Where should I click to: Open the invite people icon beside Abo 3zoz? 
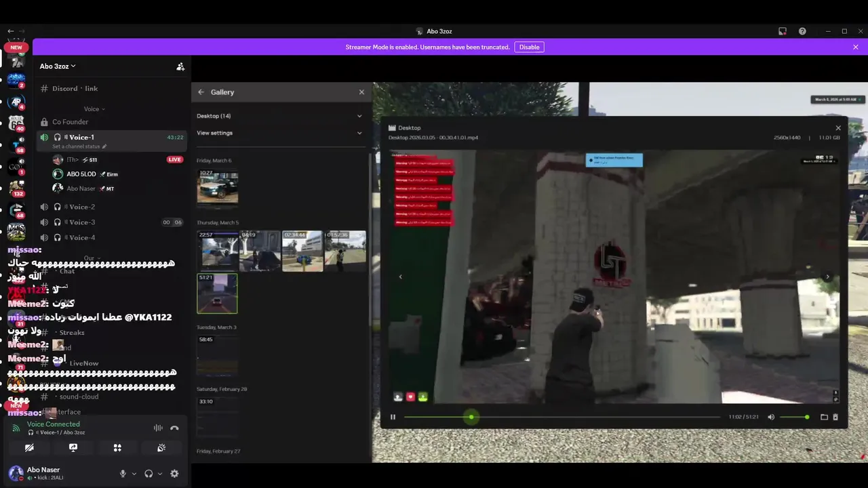click(180, 66)
